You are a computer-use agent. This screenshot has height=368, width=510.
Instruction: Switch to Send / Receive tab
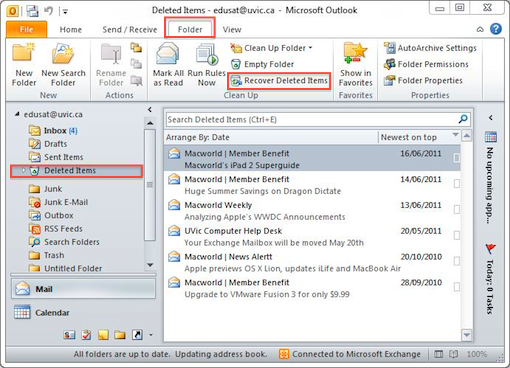tap(130, 29)
